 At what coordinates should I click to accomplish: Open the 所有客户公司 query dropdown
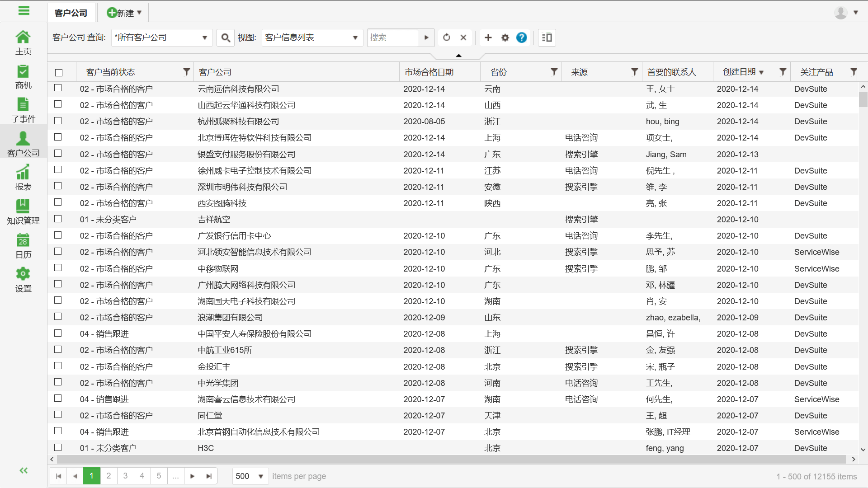point(162,38)
